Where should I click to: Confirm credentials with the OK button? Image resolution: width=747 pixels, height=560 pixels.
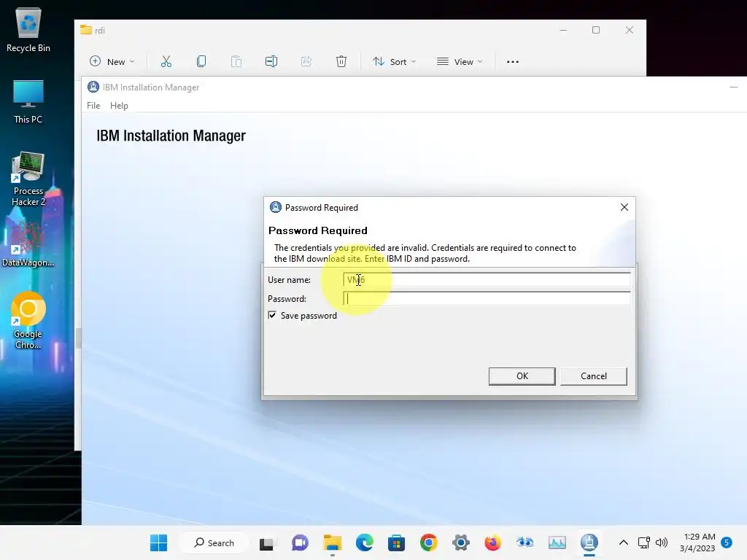tap(522, 376)
